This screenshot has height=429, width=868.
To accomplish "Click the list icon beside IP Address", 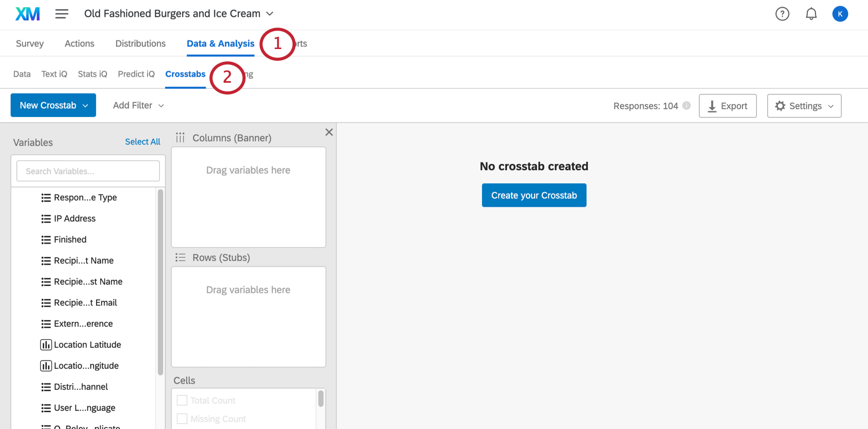I will pyautogui.click(x=46, y=219).
